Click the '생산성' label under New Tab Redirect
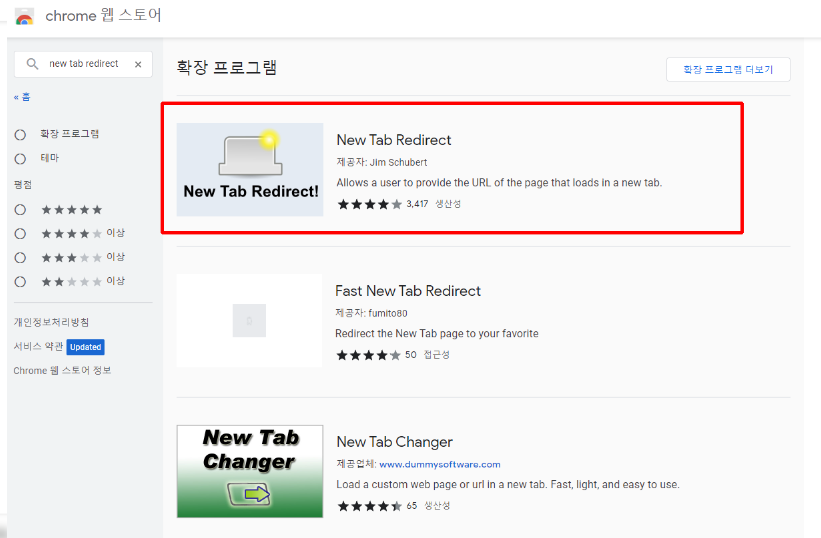 tap(448, 204)
